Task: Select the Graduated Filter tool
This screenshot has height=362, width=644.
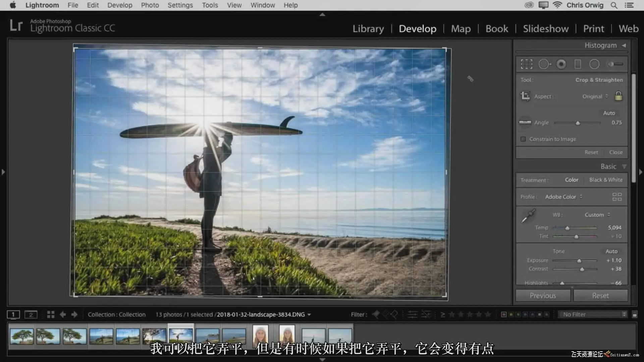Action: click(578, 64)
